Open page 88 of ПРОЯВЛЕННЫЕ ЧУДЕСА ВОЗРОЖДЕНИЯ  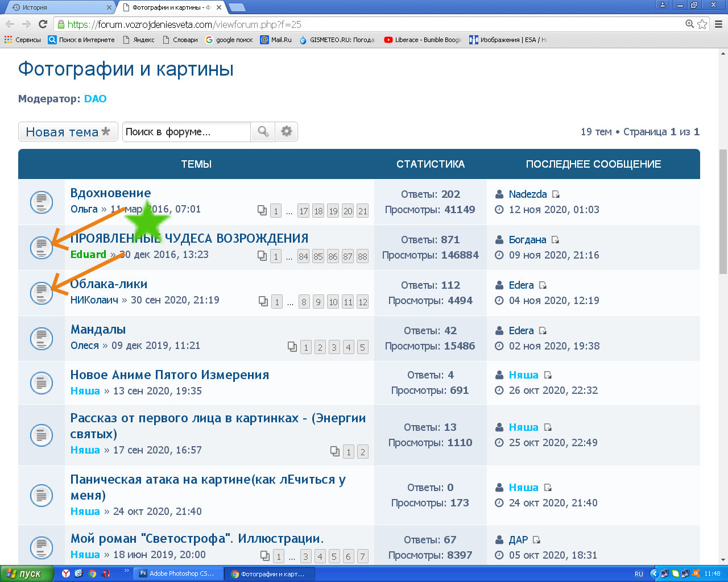(x=362, y=256)
